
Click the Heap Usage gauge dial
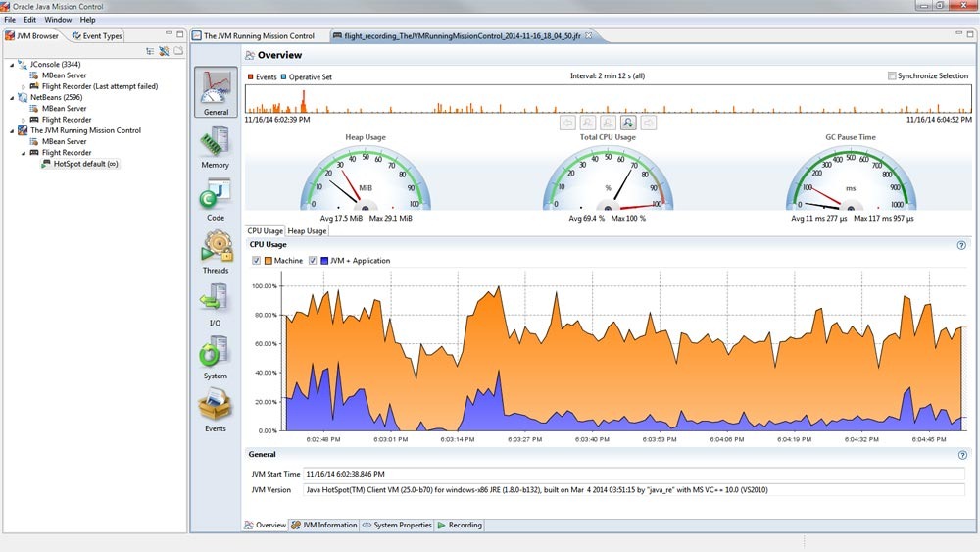[x=366, y=178]
